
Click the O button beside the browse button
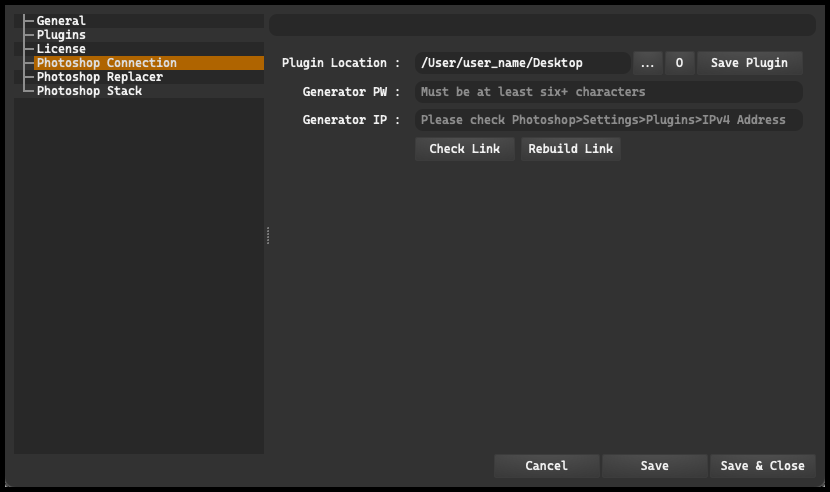point(679,63)
